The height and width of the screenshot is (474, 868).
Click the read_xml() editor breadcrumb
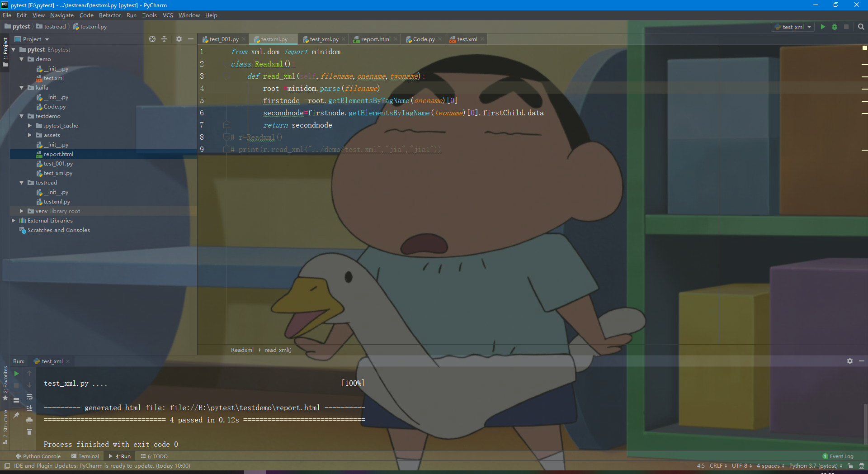coord(278,350)
